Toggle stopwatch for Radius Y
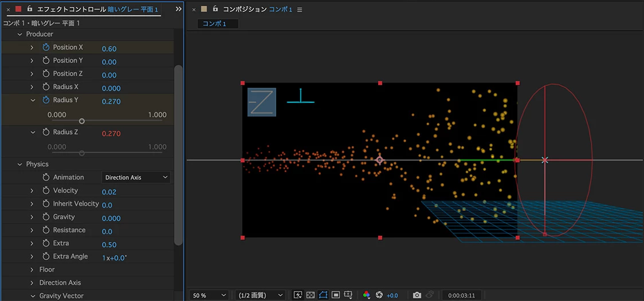 (x=46, y=100)
